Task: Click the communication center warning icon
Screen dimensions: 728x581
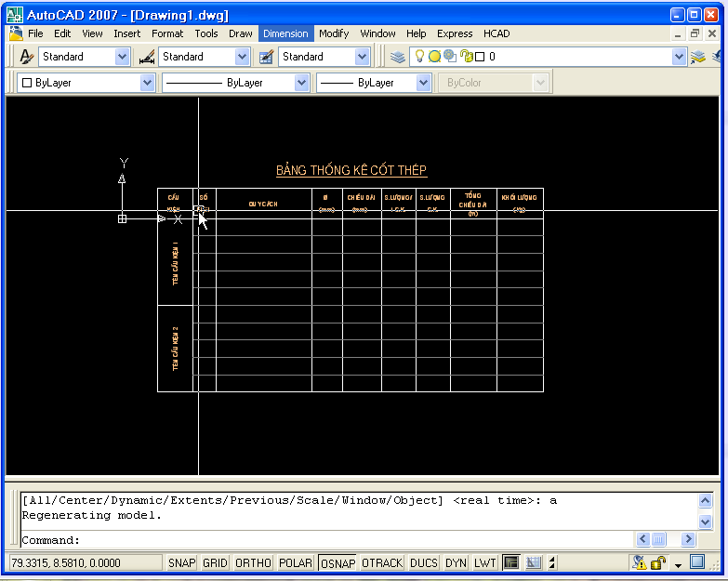Action: pos(639,562)
